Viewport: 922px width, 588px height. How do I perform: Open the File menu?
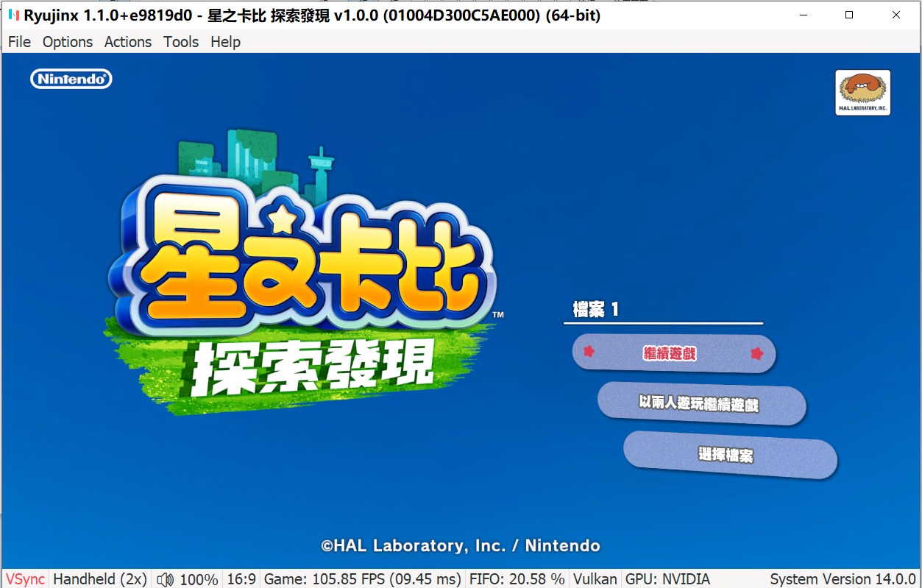pos(19,42)
